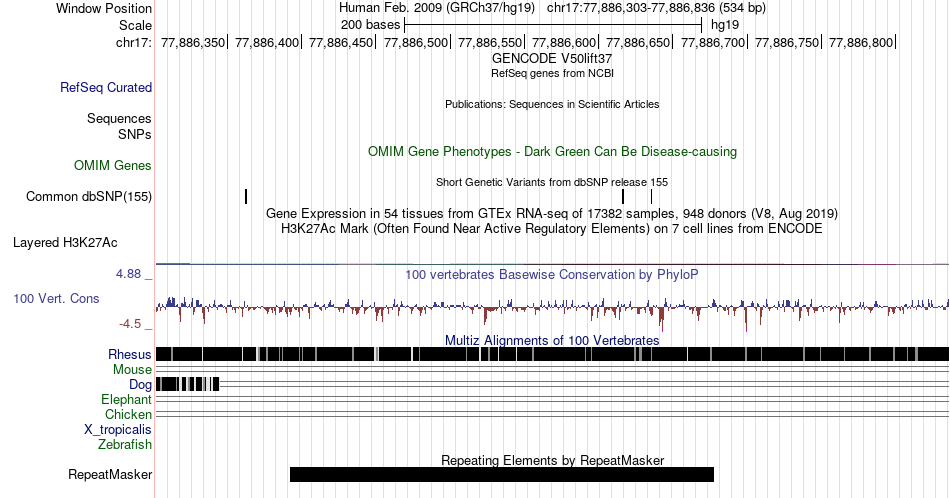Click the GENCODE V50lift37 track title
This screenshot has width=950, height=498.
pyautogui.click(x=552, y=59)
